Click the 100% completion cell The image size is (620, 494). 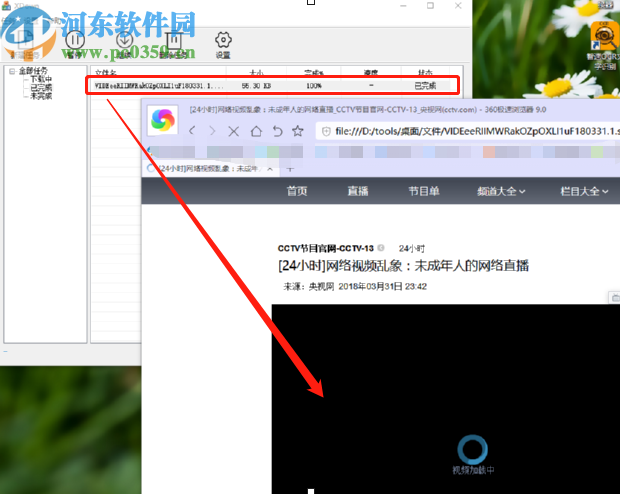(x=314, y=86)
